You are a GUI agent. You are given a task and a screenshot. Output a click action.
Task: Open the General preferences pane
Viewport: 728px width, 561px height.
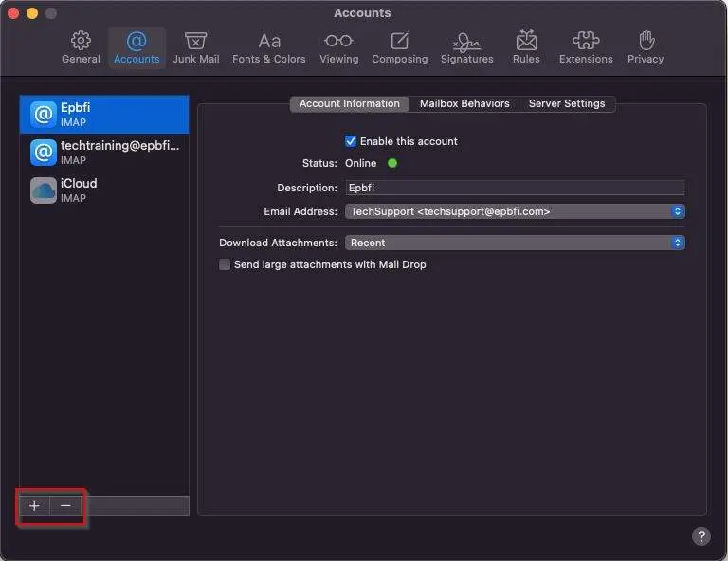[81, 47]
